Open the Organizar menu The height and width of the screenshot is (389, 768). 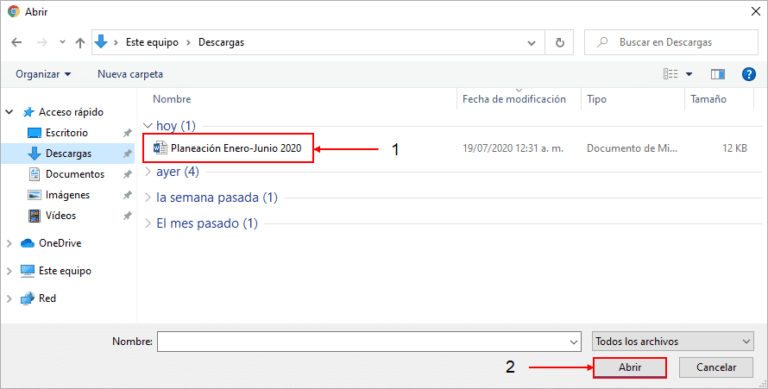(43, 74)
